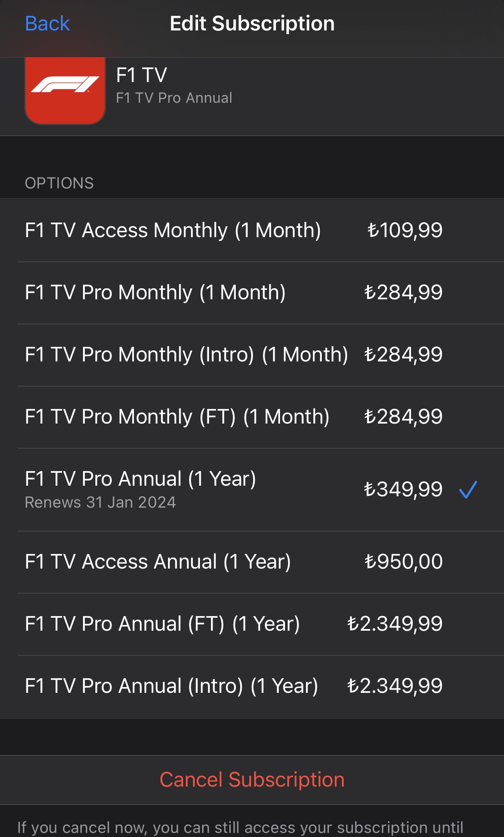Click the F1 TV app name heading
The width and height of the screenshot is (504, 837).
[141, 75]
